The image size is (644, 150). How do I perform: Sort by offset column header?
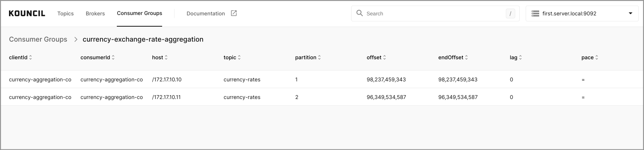coord(376,57)
